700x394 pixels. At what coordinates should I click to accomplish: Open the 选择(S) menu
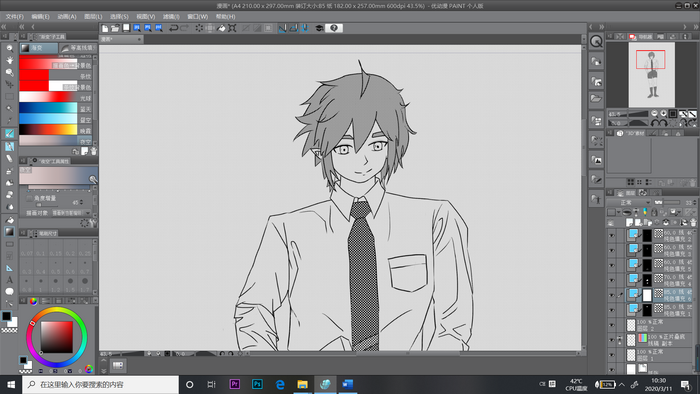pos(119,17)
